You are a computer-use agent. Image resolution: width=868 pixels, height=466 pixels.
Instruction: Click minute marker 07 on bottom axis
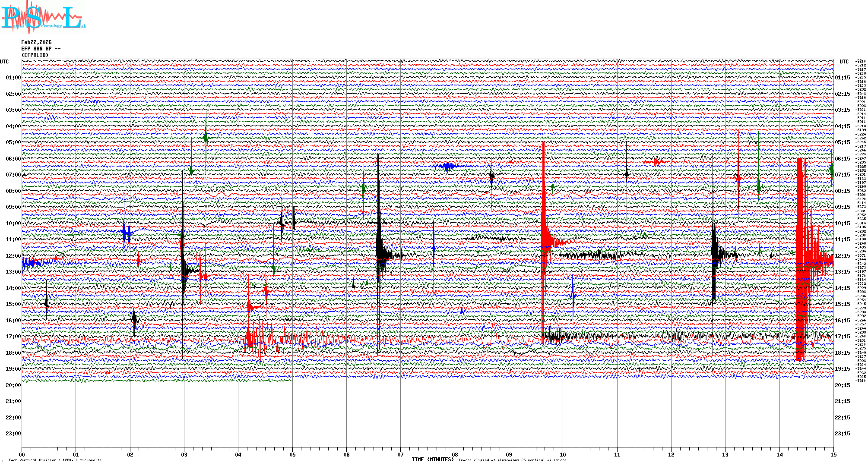click(x=400, y=454)
